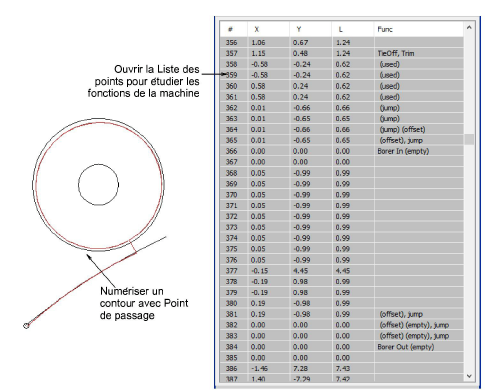Click the L column header
Image resolution: width=485 pixels, height=390 pixels.
coord(353,29)
